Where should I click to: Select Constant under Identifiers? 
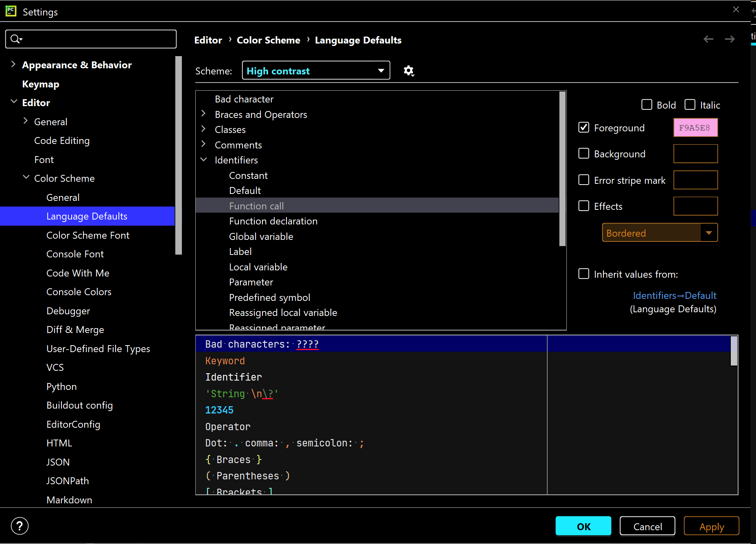pyautogui.click(x=248, y=176)
